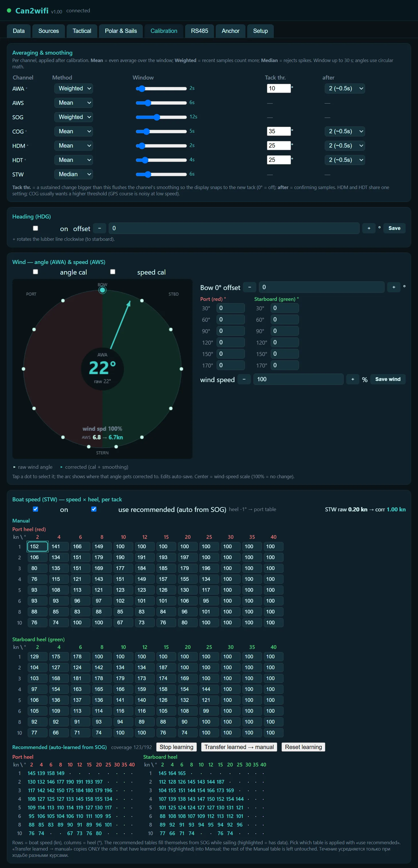Click the Save wind button

point(388,380)
